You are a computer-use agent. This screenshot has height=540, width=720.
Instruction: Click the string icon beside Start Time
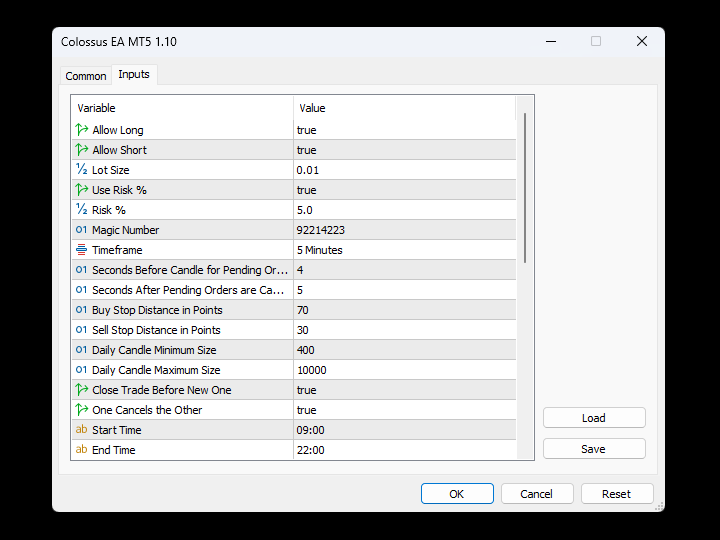[x=81, y=429]
